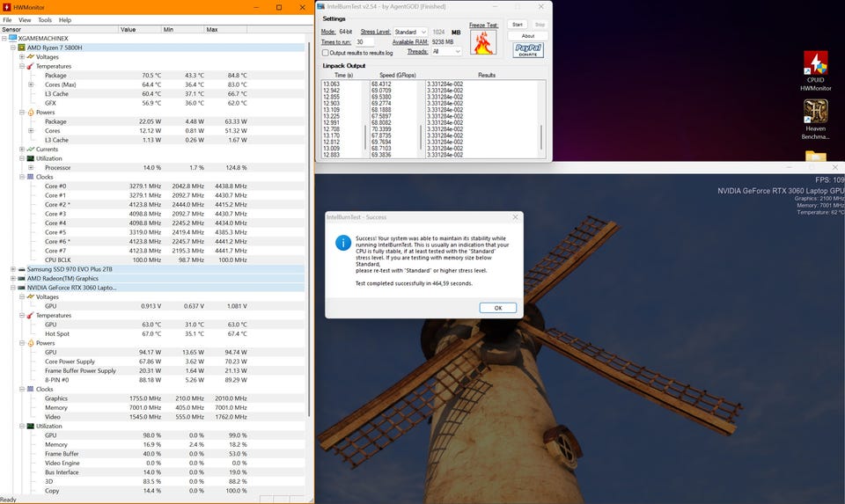Click the XGAMEMACHINEX computer icon
845x504 pixels.
click(12, 39)
